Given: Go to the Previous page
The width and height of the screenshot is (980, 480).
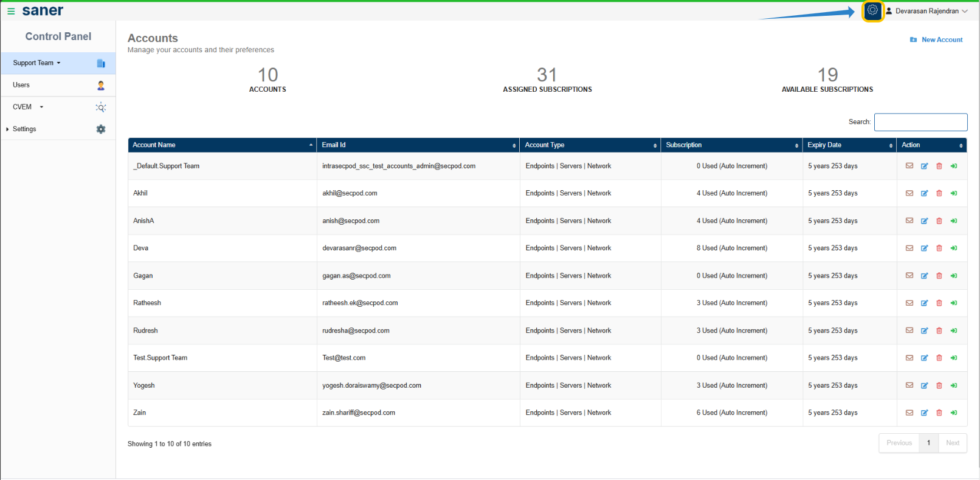Looking at the screenshot, I should click(x=899, y=443).
